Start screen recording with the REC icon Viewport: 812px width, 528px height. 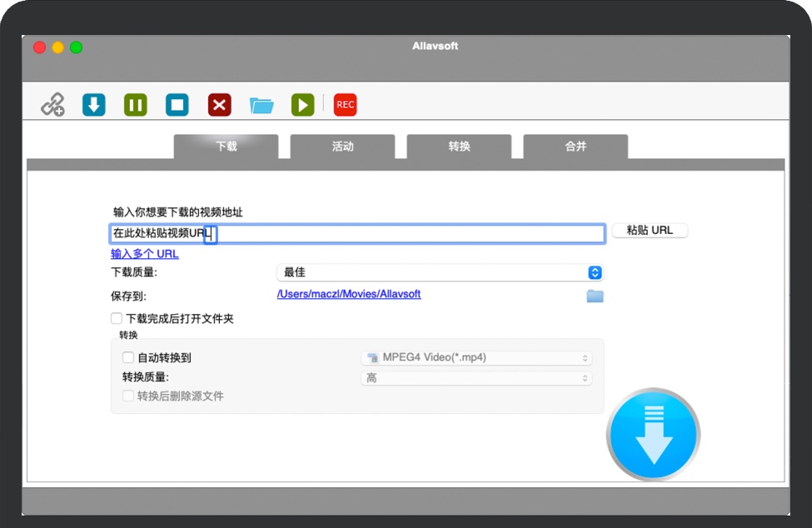345,105
